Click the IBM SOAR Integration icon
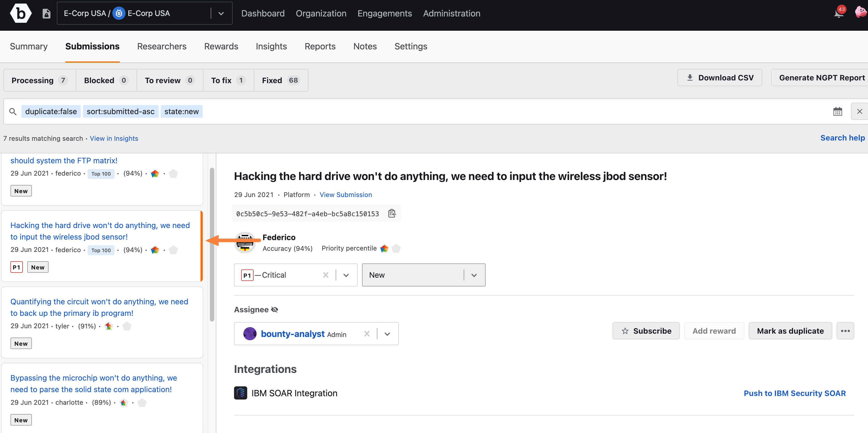The width and height of the screenshot is (868, 433). (x=242, y=393)
